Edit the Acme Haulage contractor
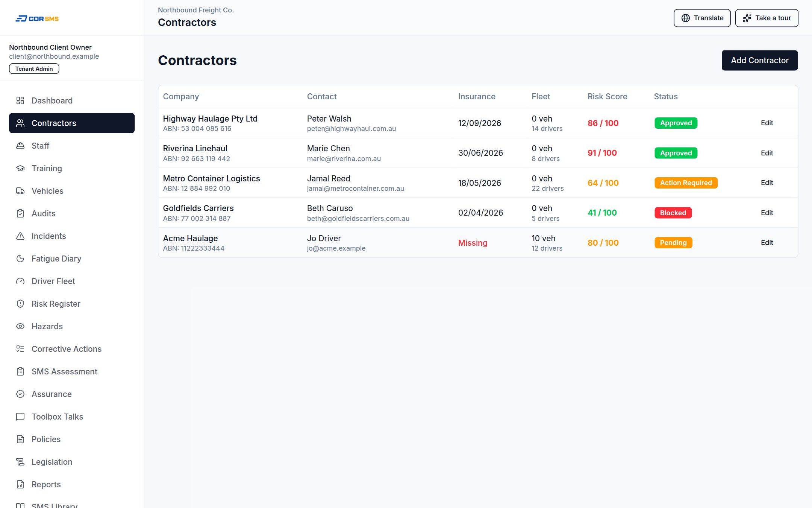Image resolution: width=812 pixels, height=508 pixels. 767,243
